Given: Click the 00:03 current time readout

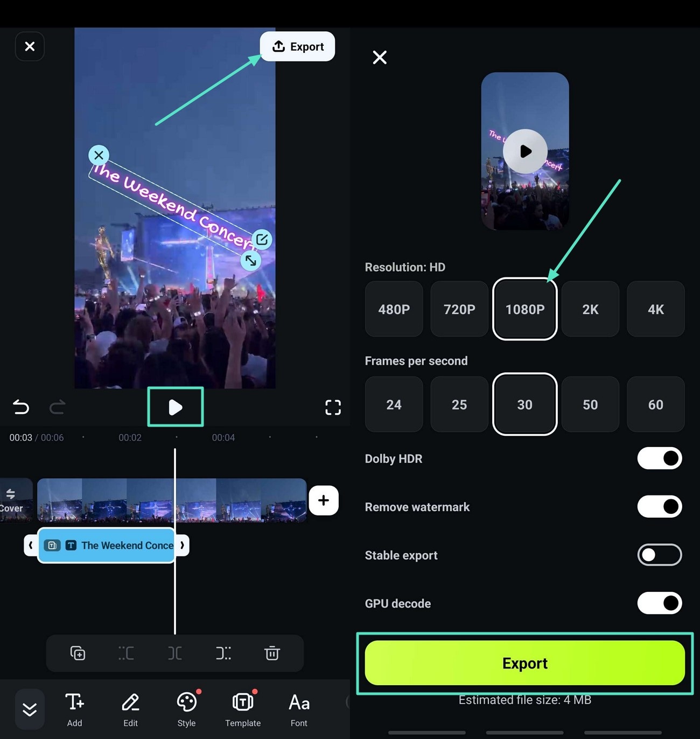Looking at the screenshot, I should tap(20, 437).
